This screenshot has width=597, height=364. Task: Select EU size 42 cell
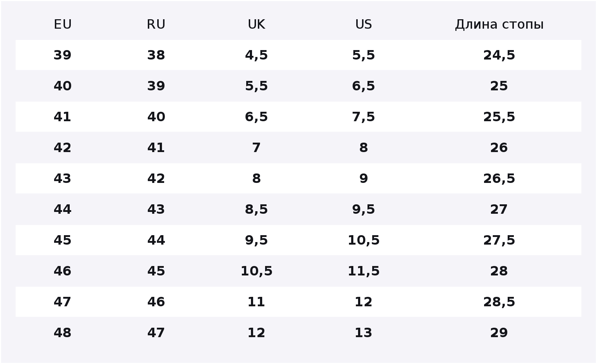pos(62,148)
